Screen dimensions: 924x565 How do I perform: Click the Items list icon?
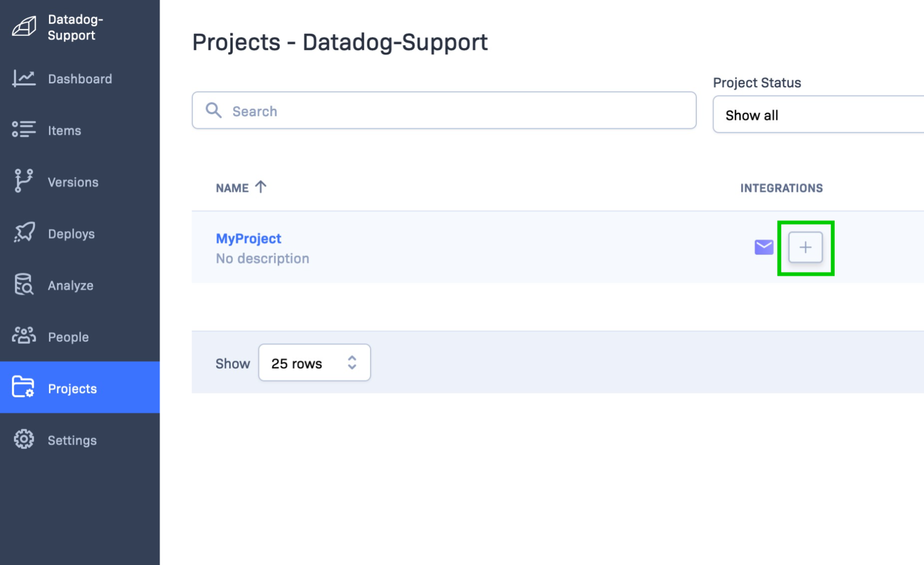tap(24, 130)
